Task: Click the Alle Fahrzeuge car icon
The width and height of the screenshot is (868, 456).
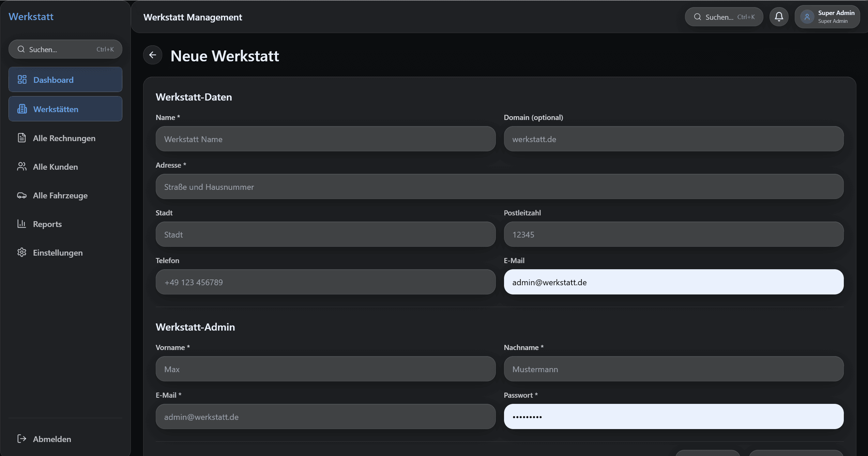Action: pyautogui.click(x=22, y=195)
